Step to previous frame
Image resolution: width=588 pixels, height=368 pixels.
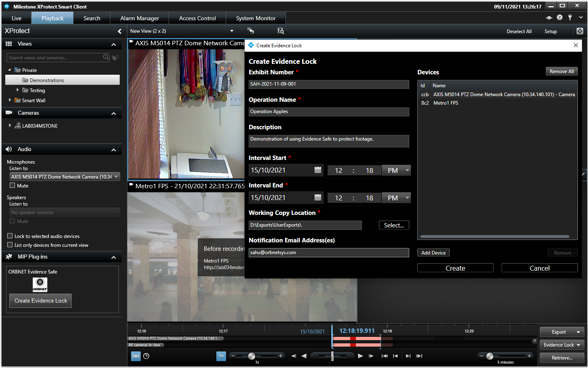pos(294,356)
